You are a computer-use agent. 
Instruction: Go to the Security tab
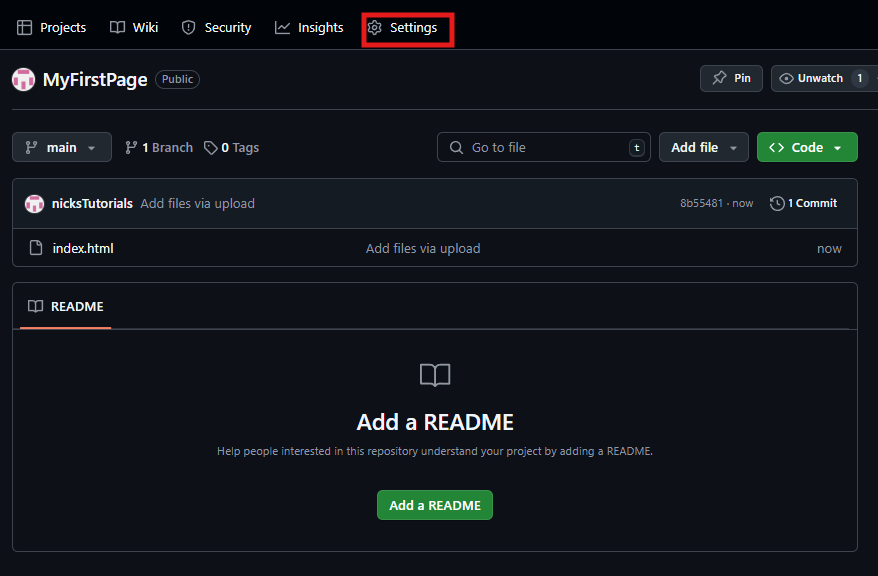tap(217, 27)
